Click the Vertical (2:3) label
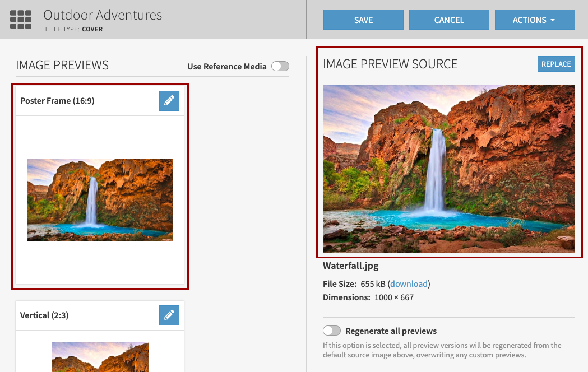Viewport: 588px width, 372px height. click(x=44, y=315)
